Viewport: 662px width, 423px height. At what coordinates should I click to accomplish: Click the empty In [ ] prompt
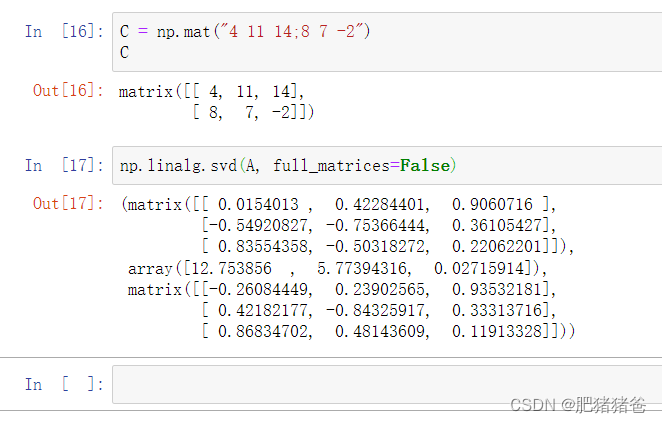point(64,384)
